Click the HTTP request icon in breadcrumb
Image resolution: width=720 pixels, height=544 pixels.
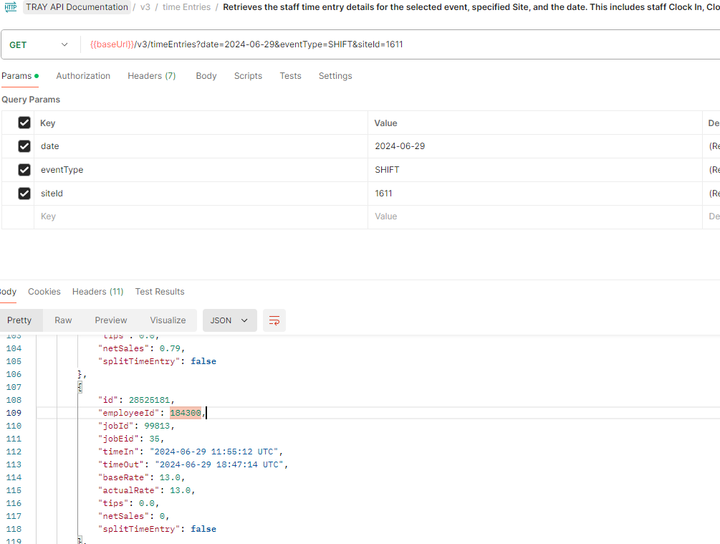pyautogui.click(x=11, y=7)
